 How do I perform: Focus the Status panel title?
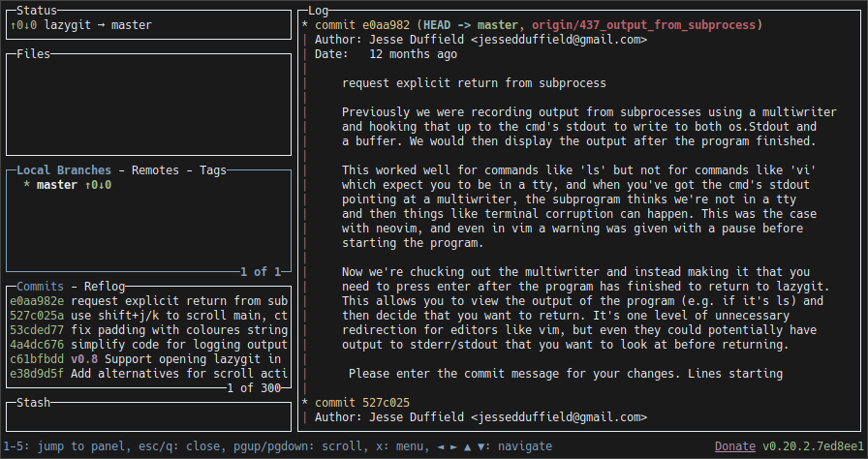(37, 11)
